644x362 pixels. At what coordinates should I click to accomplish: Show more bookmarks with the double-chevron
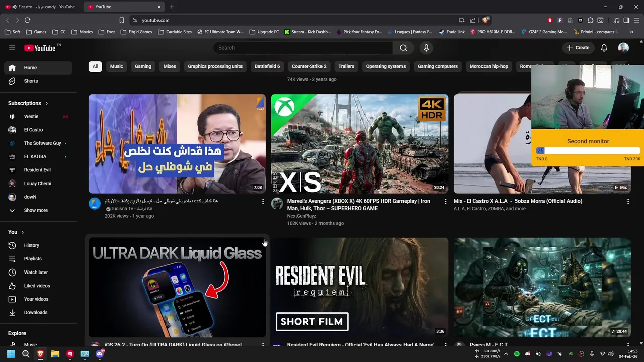[632, 32]
